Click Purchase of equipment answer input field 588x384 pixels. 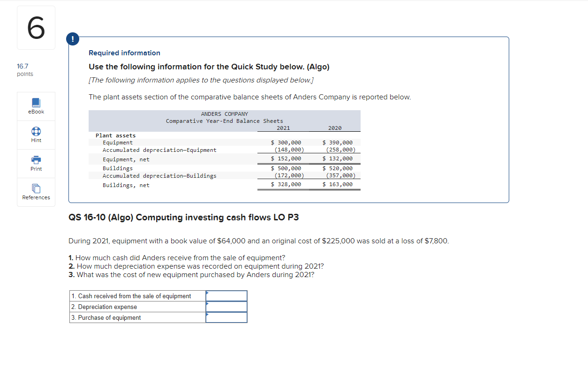point(226,317)
